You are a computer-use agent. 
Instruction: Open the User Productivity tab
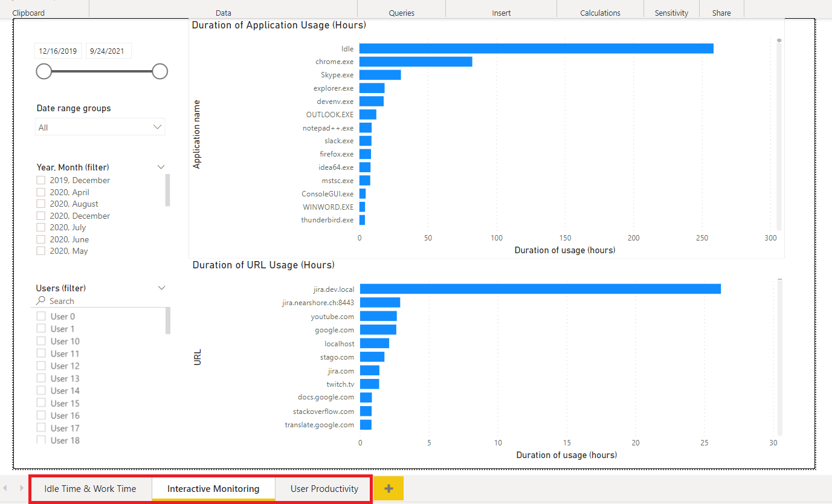pyautogui.click(x=324, y=489)
